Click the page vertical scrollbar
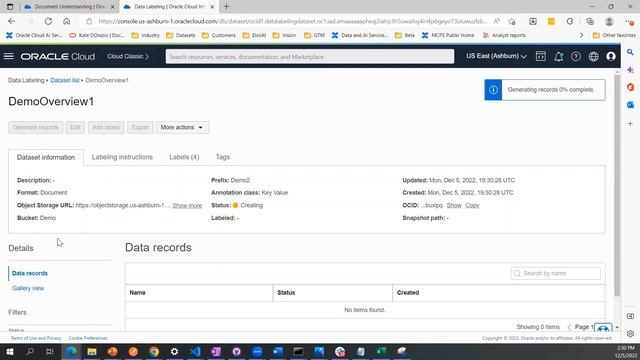This screenshot has width=640, height=360. [617, 186]
